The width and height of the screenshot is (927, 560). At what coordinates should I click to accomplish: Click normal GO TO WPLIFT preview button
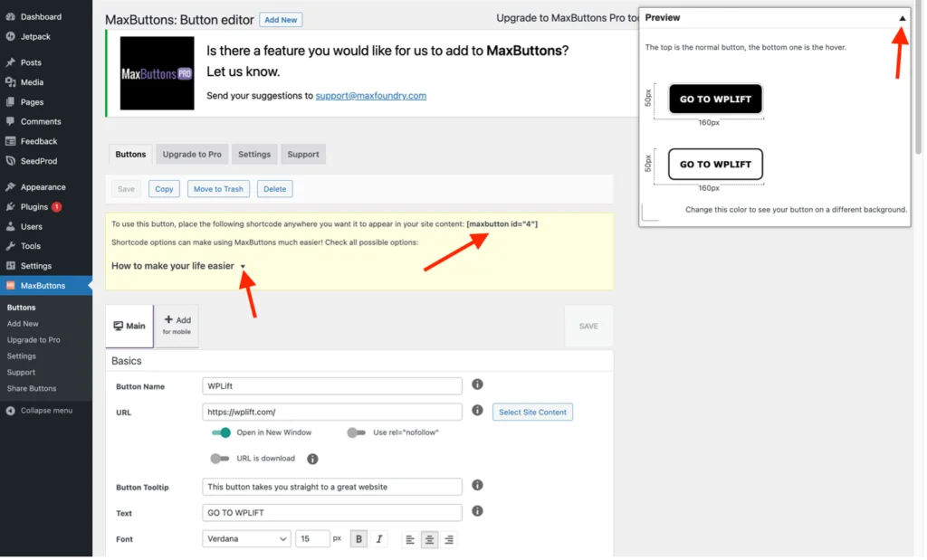715,99
